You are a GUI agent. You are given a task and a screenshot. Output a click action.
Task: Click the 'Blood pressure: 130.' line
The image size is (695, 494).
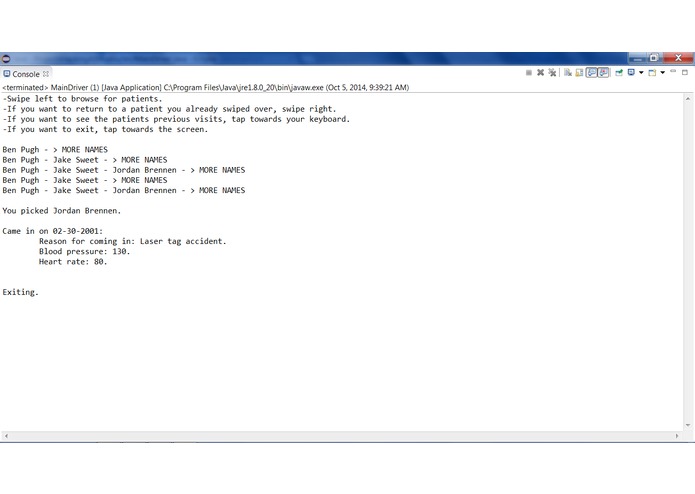[x=84, y=252]
